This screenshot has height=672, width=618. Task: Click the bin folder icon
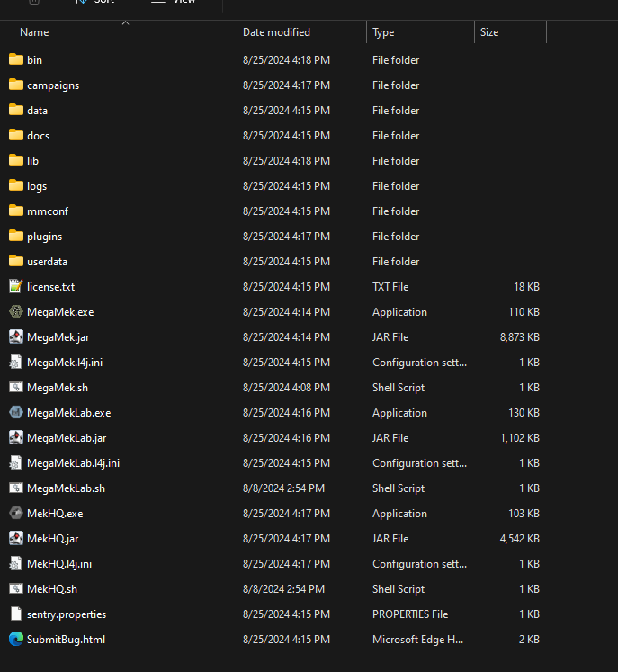16,59
